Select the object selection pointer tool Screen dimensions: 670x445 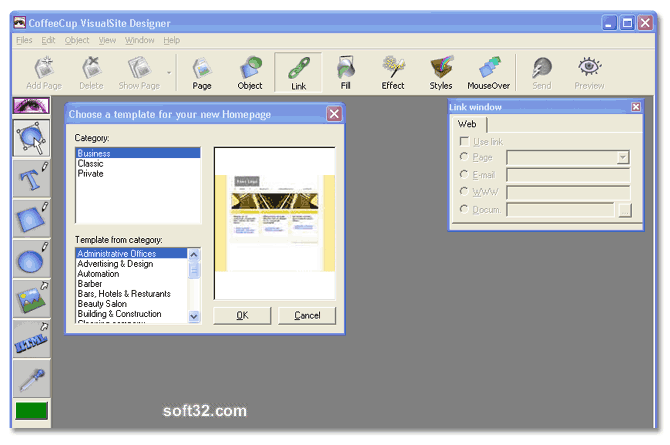point(32,138)
